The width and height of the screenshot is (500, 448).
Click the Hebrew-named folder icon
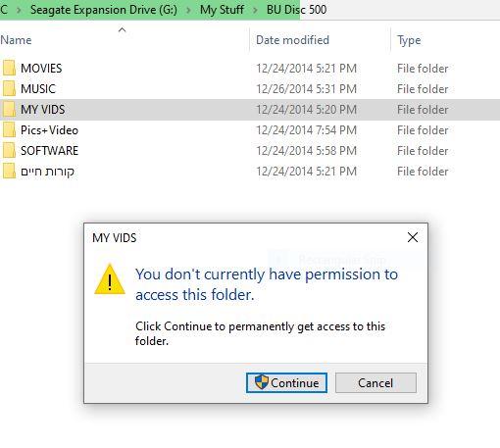click(x=9, y=171)
